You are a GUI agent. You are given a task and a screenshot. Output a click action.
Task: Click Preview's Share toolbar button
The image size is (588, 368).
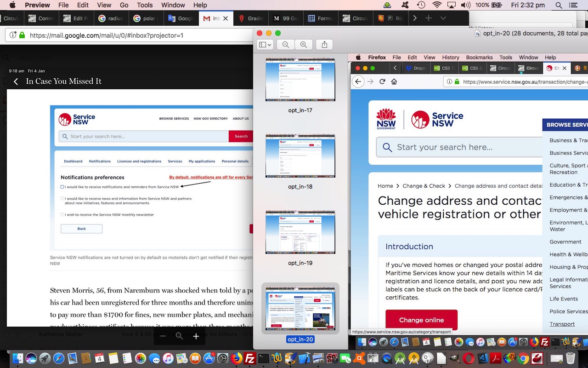[x=324, y=45]
